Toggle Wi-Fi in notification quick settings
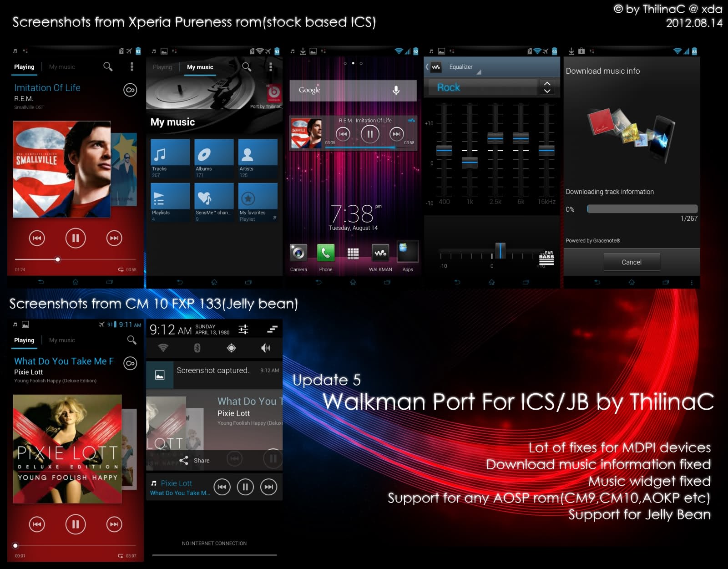This screenshot has width=728, height=569. (x=163, y=348)
